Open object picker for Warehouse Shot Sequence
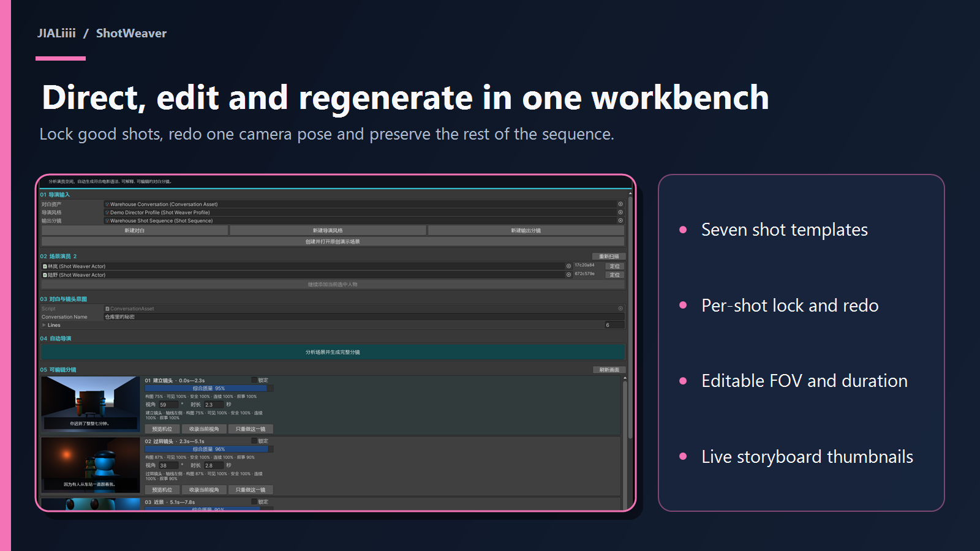Screen dimensions: 980x551 click(620, 220)
